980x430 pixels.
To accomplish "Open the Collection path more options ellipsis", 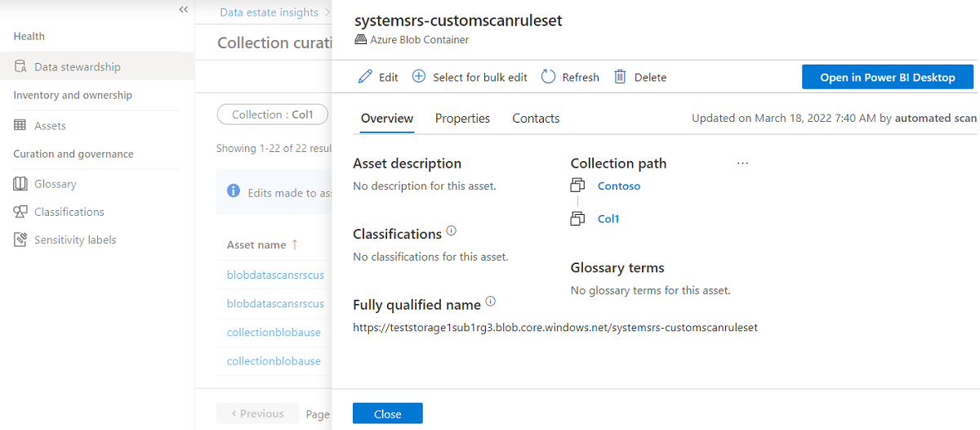I will click(742, 163).
